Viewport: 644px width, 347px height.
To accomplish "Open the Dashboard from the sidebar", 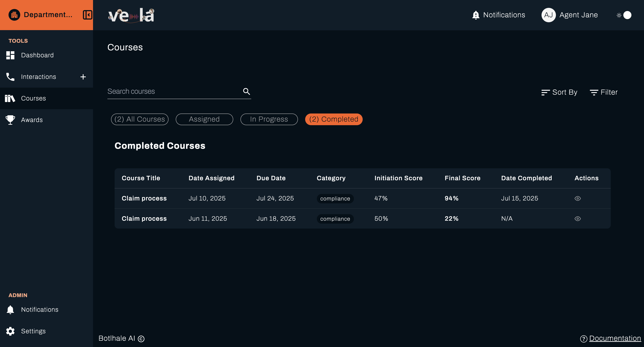I will [37, 55].
